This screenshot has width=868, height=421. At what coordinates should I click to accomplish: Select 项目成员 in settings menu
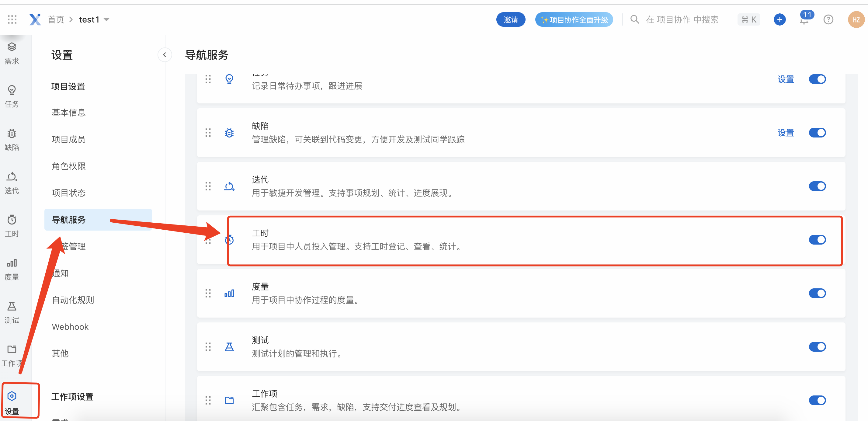68,139
